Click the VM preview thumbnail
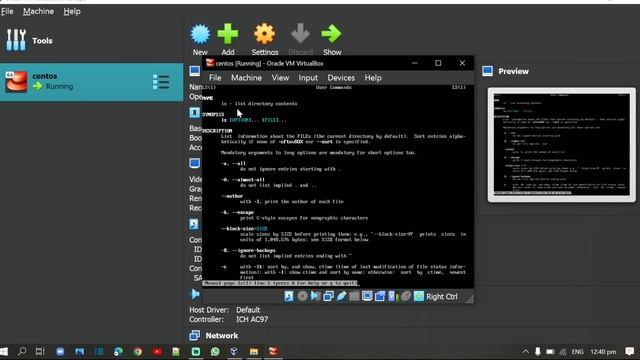 click(562, 144)
